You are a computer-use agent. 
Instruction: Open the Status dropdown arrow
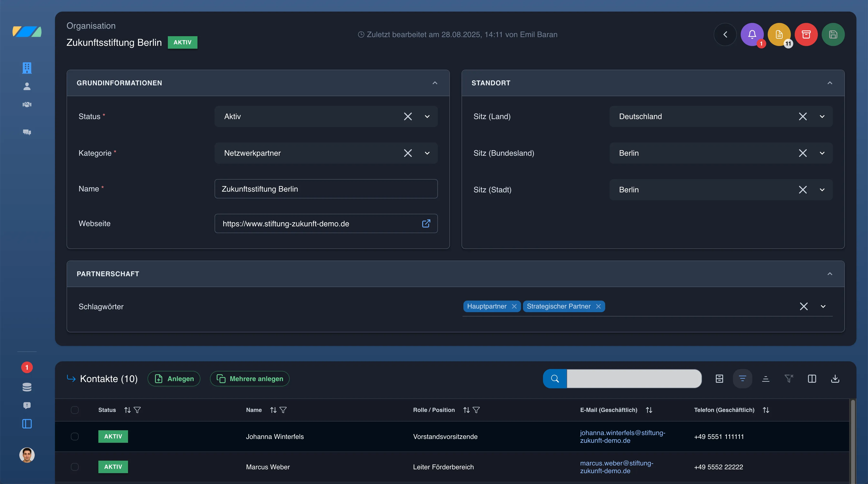click(x=427, y=116)
